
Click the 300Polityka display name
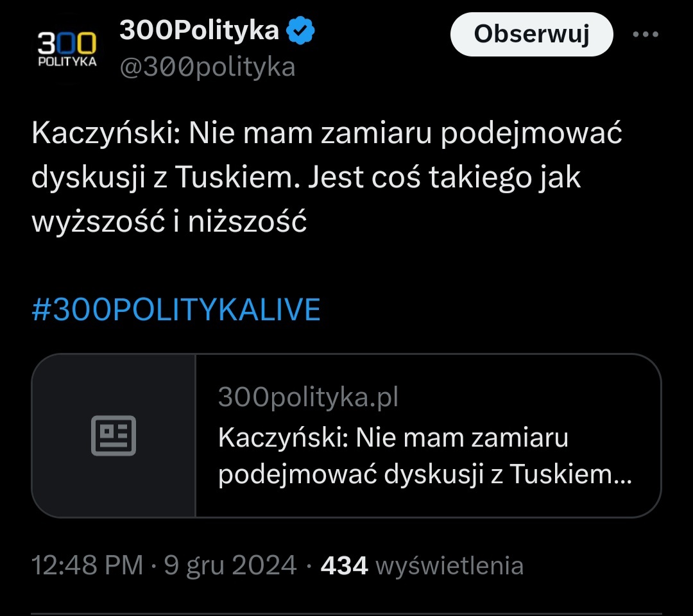pyautogui.click(x=199, y=31)
